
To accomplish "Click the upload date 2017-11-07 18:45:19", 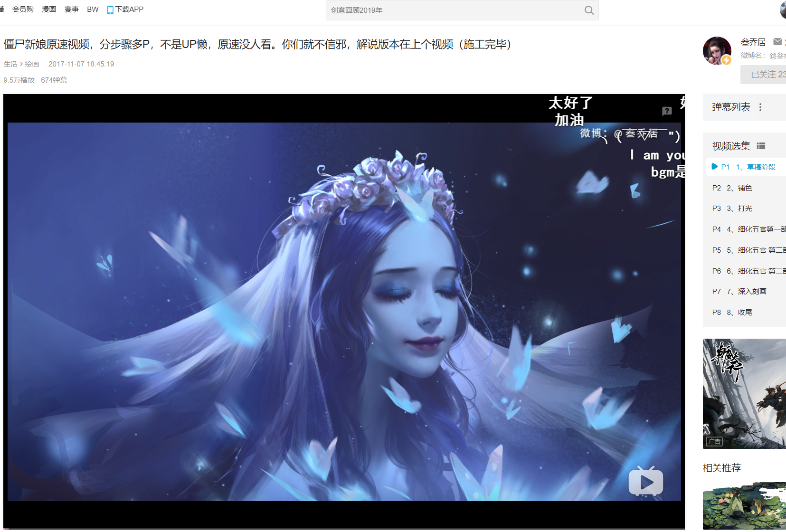I will [81, 64].
